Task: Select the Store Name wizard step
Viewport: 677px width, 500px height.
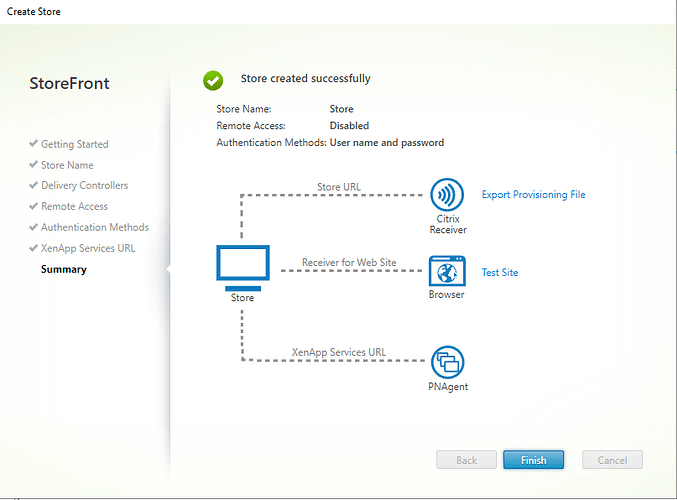Action: click(x=67, y=165)
